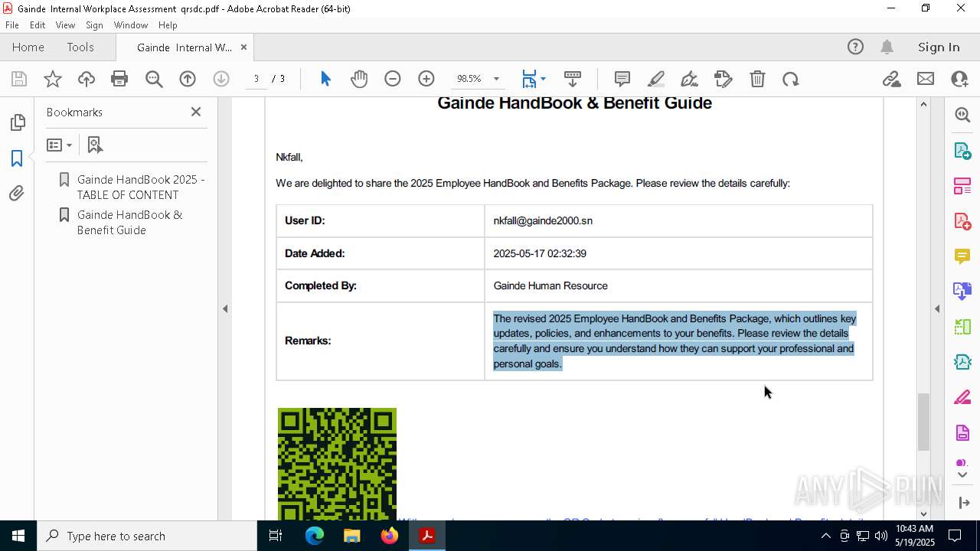The height and width of the screenshot is (551, 980).
Task: Open bookmarks options dropdown menu
Action: (59, 145)
